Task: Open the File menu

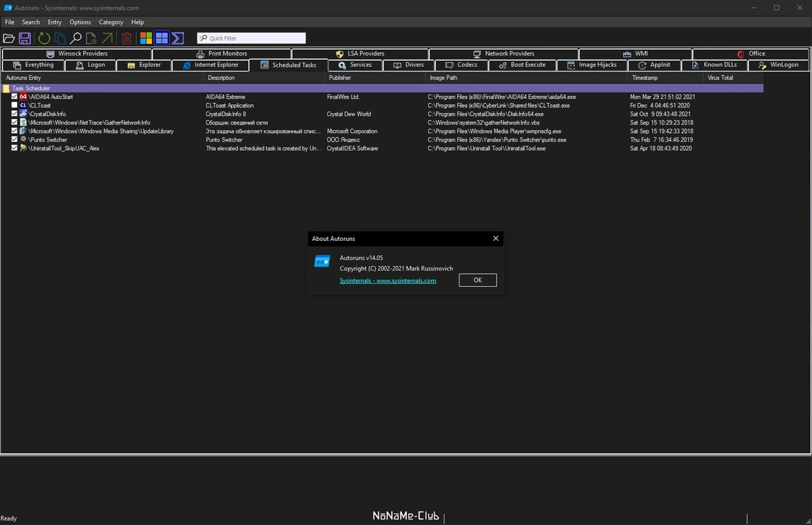Action: pos(9,22)
